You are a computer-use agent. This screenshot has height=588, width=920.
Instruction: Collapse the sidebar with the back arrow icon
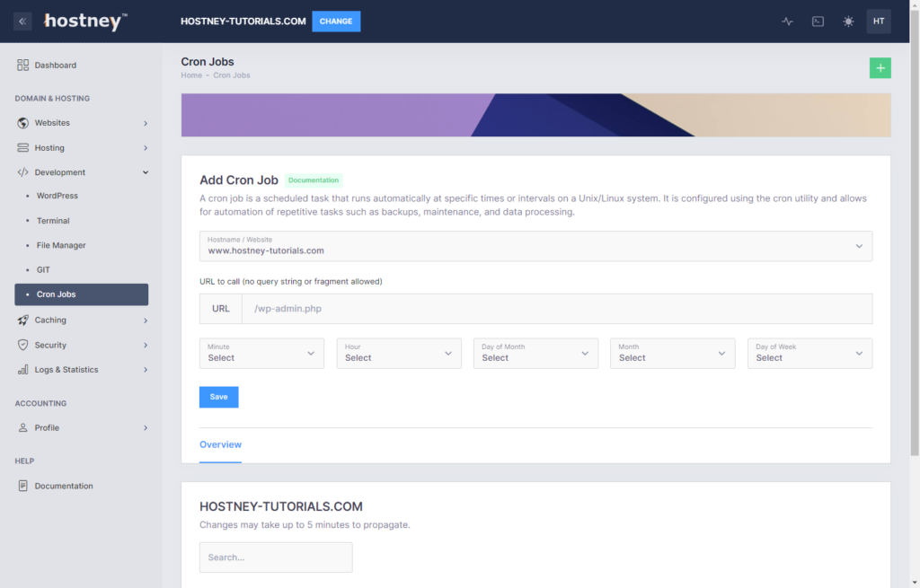pyautogui.click(x=22, y=21)
